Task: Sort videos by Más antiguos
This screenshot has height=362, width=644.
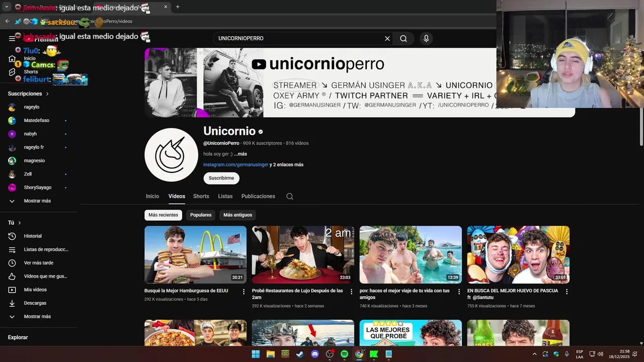Action: tap(237, 215)
